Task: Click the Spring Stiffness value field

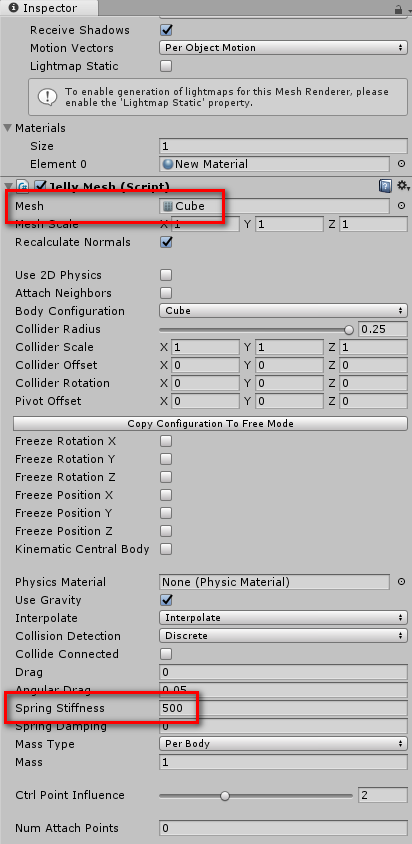Action: tap(283, 708)
